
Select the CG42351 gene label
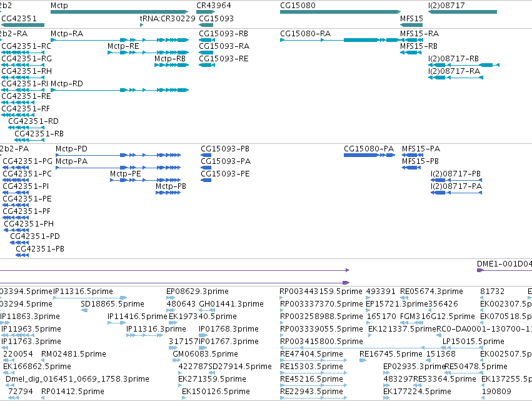[x=19, y=18]
